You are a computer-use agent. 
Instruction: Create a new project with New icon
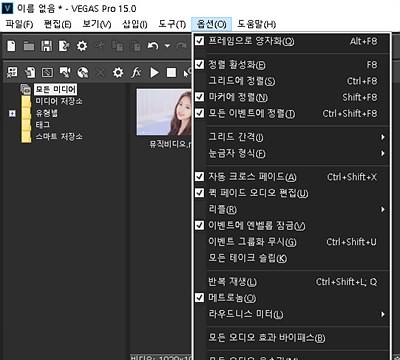[11, 46]
